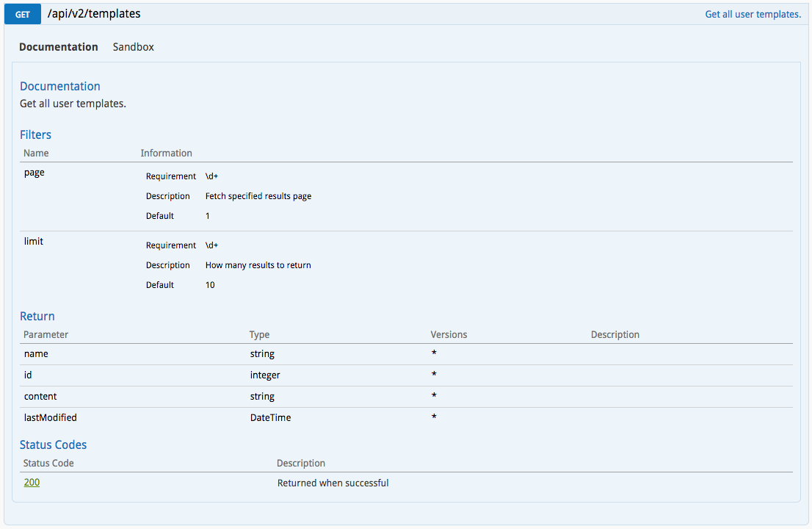Click the page filter's \d+ requirement
This screenshot has width=812, height=529.
pos(211,176)
